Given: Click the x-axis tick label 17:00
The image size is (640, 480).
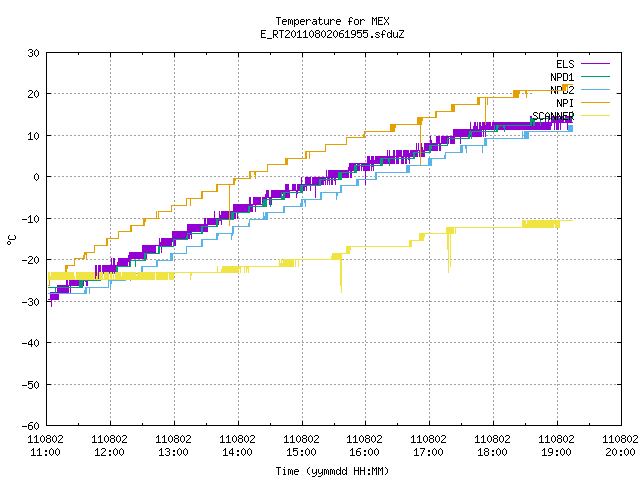Looking at the screenshot, I should (x=428, y=452).
